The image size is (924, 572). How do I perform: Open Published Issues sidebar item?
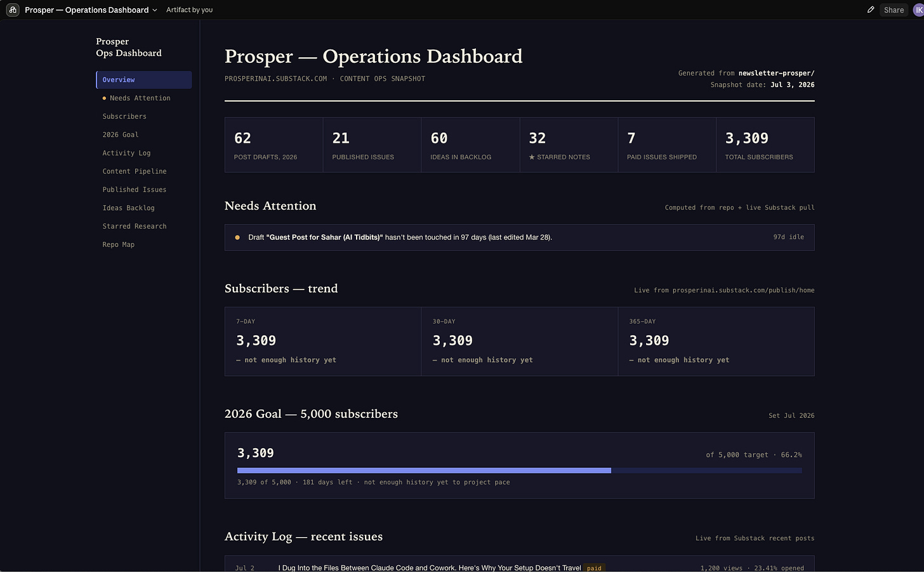pyautogui.click(x=135, y=190)
